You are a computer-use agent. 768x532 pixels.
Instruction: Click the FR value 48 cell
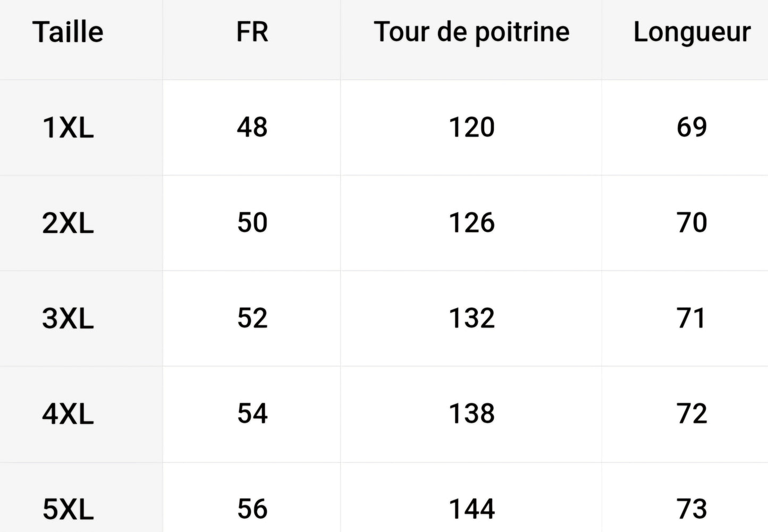point(252,128)
